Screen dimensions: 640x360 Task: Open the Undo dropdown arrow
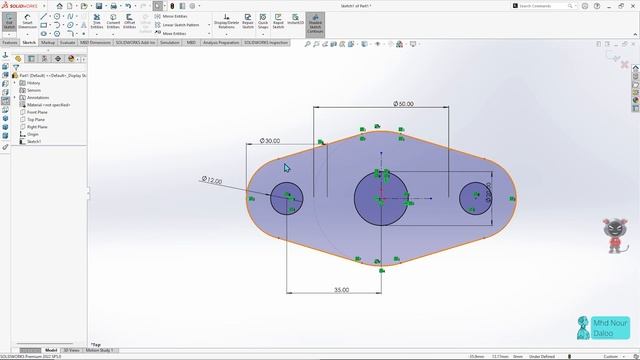point(135,6)
